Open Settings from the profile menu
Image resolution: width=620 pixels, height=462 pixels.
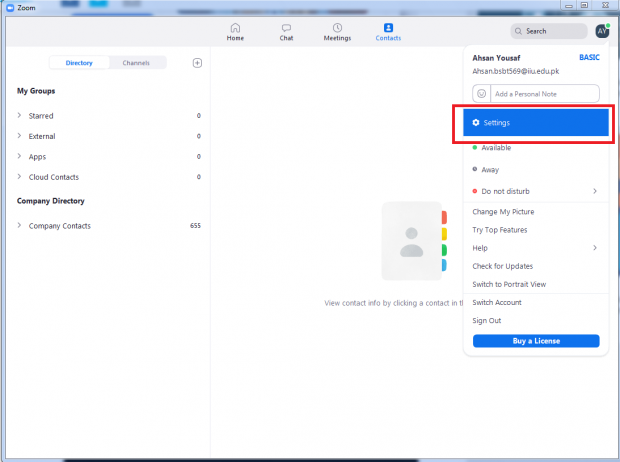click(x=536, y=123)
